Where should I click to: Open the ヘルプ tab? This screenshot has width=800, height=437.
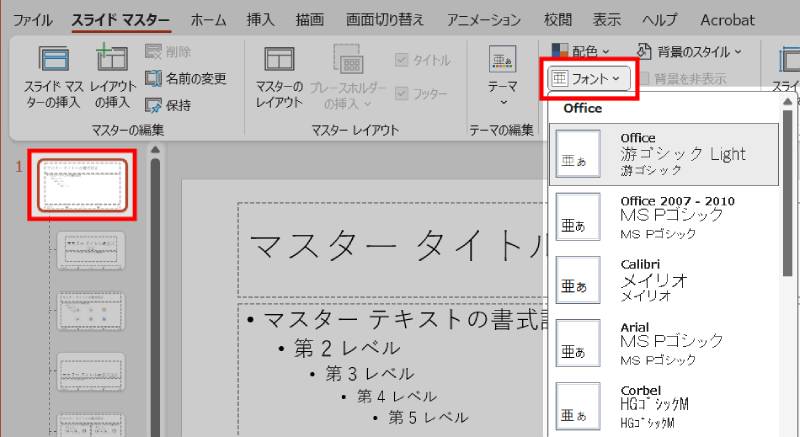[660, 20]
